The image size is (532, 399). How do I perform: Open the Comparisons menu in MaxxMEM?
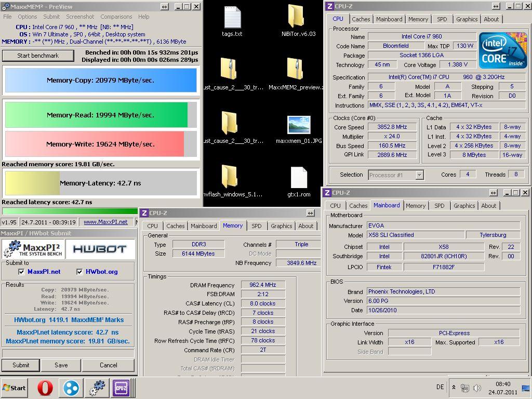click(x=116, y=17)
